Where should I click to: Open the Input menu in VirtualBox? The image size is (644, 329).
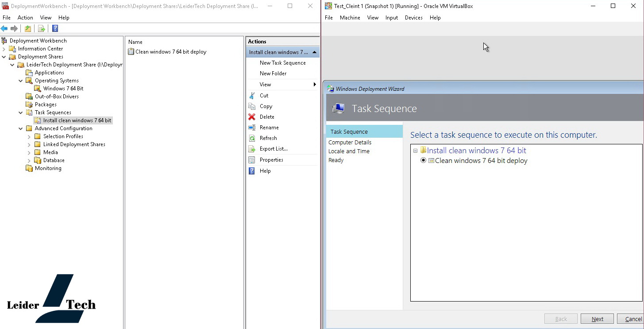coord(392,18)
